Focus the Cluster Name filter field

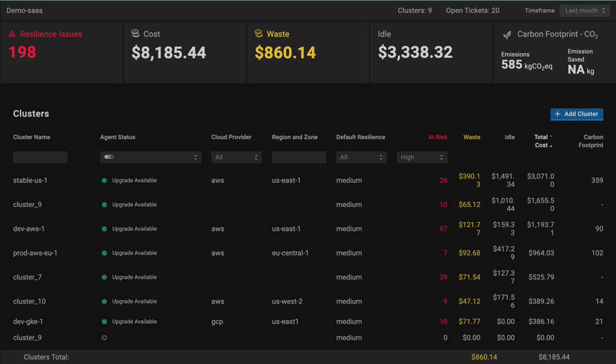[x=40, y=157]
